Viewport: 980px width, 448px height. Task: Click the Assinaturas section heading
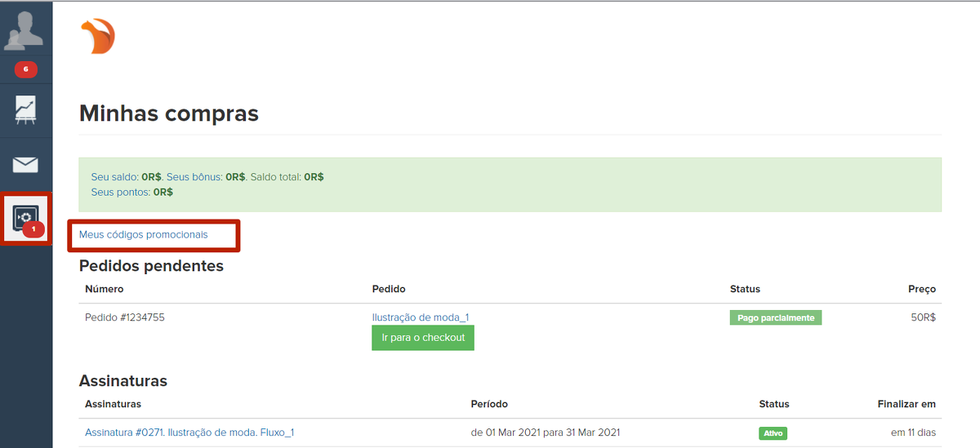[x=122, y=381]
